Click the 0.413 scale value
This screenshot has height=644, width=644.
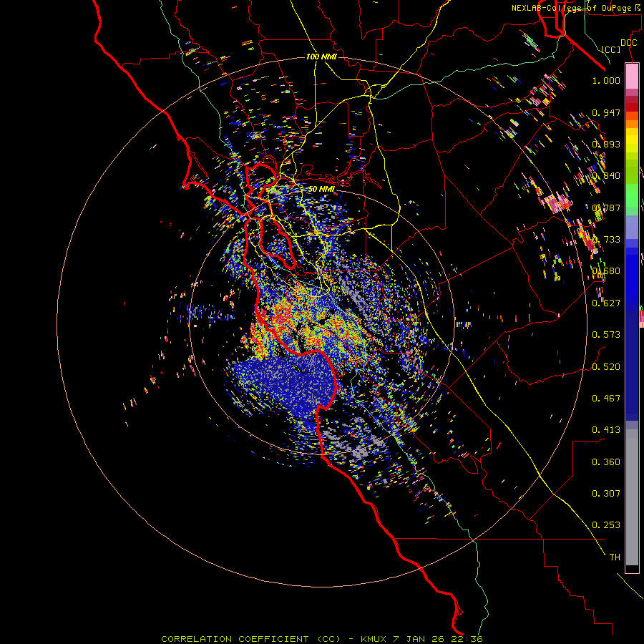tap(606, 429)
